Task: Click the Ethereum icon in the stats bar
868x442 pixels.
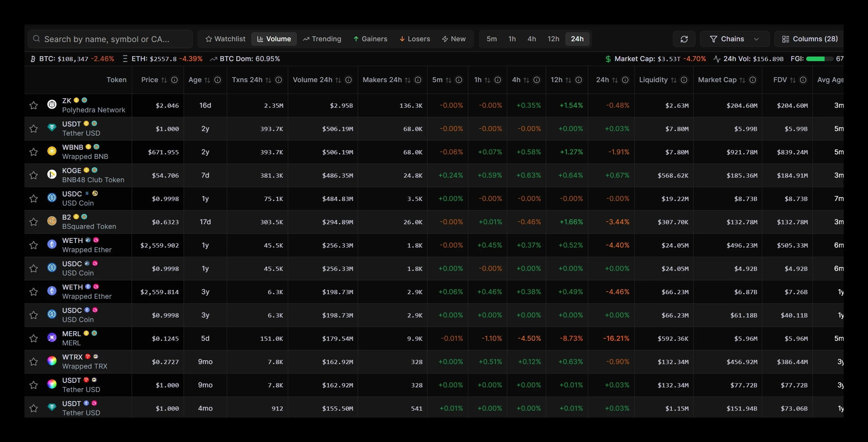Action: [125, 59]
